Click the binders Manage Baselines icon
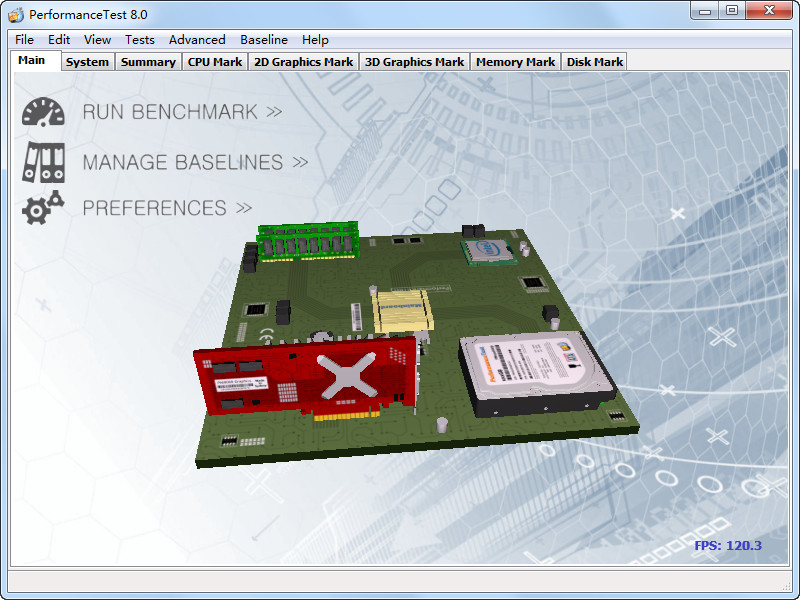 (43, 162)
